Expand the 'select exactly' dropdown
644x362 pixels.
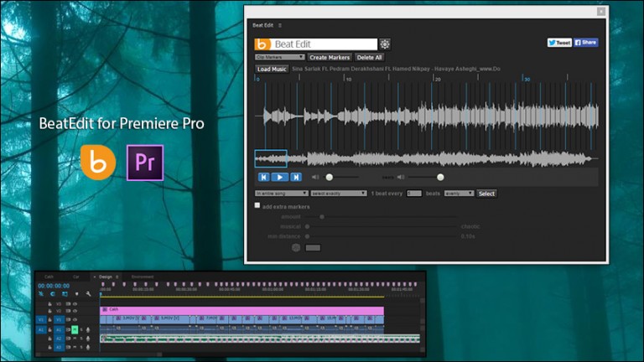pos(338,194)
